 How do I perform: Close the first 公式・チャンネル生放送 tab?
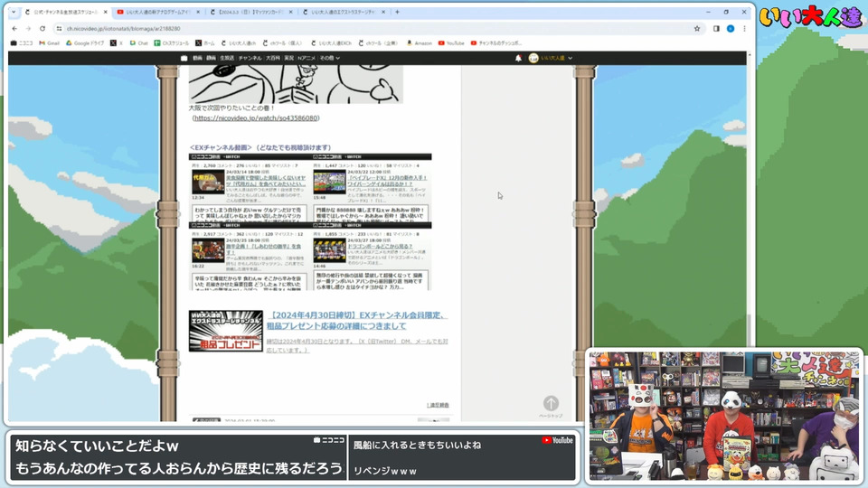pyautogui.click(x=106, y=12)
